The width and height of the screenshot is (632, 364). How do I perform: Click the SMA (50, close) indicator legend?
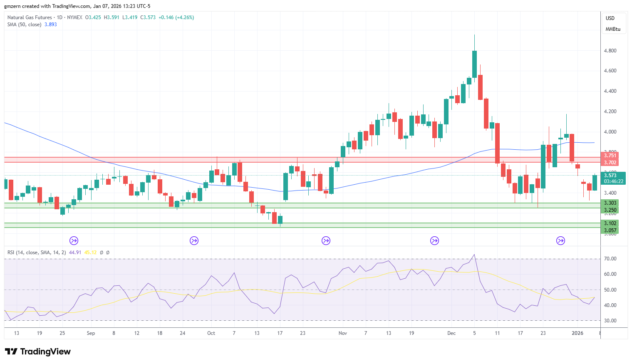click(x=24, y=25)
